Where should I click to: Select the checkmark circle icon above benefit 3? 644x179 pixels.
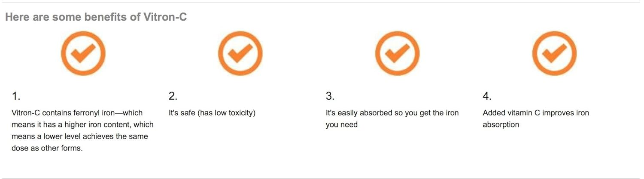point(397,53)
